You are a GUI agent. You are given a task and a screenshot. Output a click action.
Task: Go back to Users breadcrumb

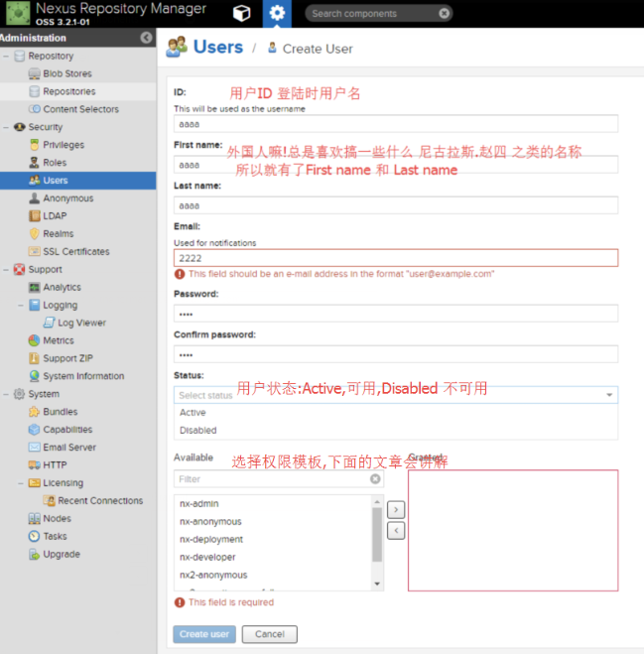217,47
